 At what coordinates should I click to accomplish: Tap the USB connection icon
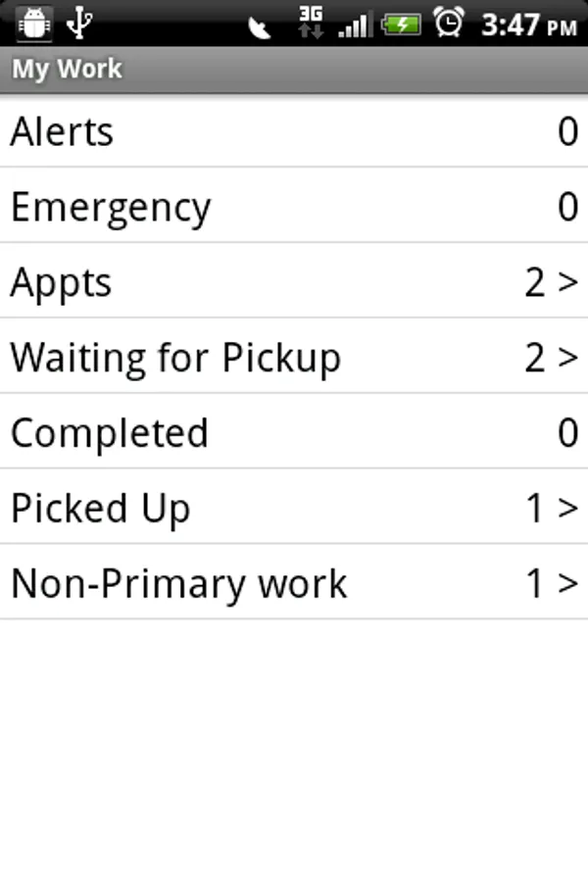click(80, 23)
